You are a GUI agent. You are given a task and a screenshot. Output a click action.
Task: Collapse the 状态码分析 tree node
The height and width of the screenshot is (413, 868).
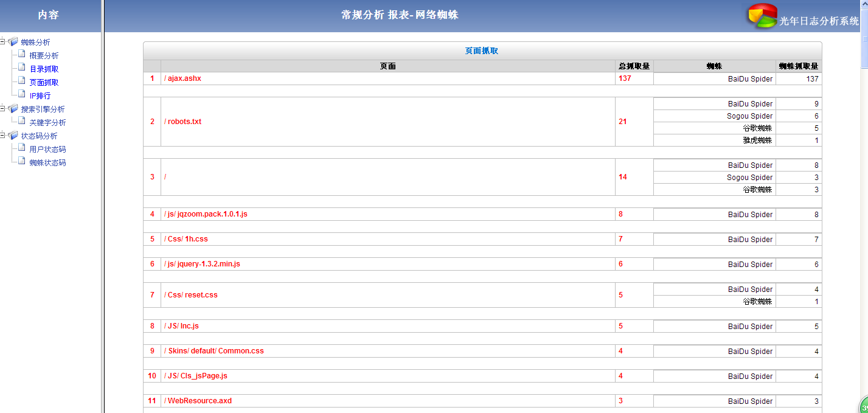(3, 136)
